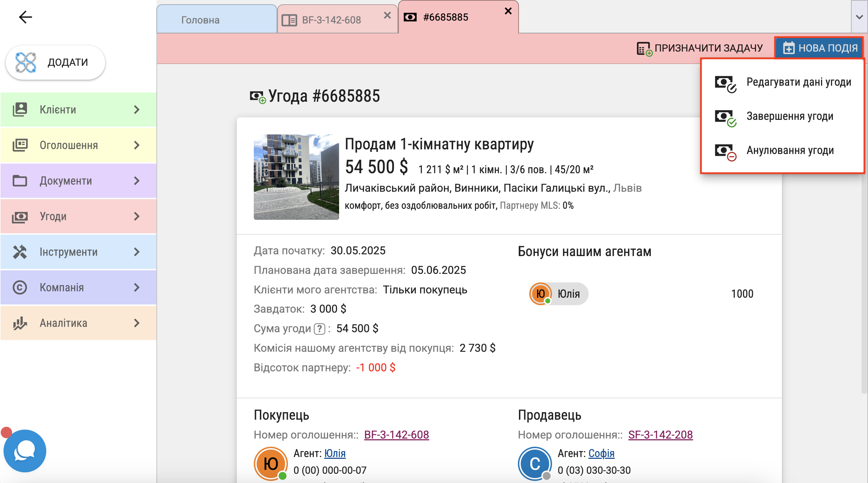Choose Завершення угоди menu item
Viewport: 868px width, 483px height.
tap(783, 117)
